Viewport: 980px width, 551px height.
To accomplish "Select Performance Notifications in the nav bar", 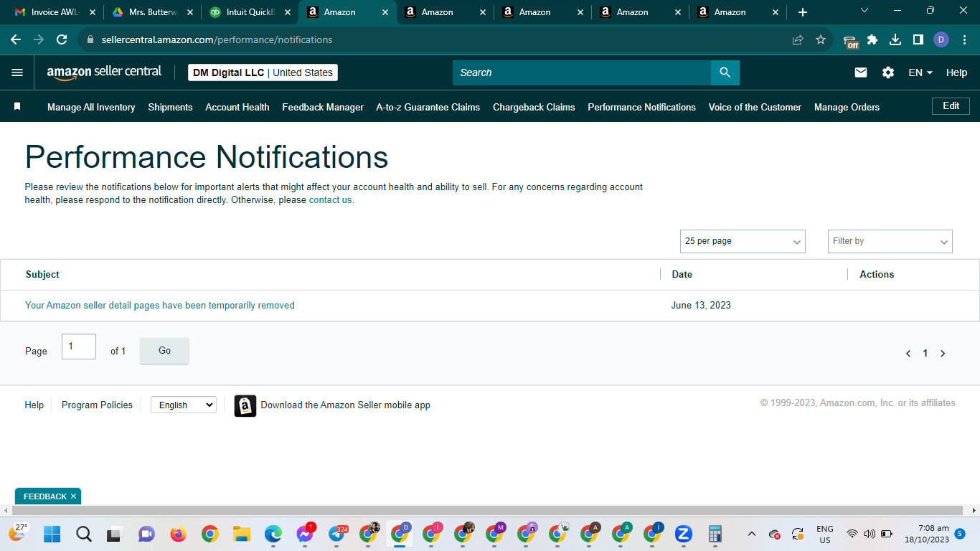I will point(642,107).
